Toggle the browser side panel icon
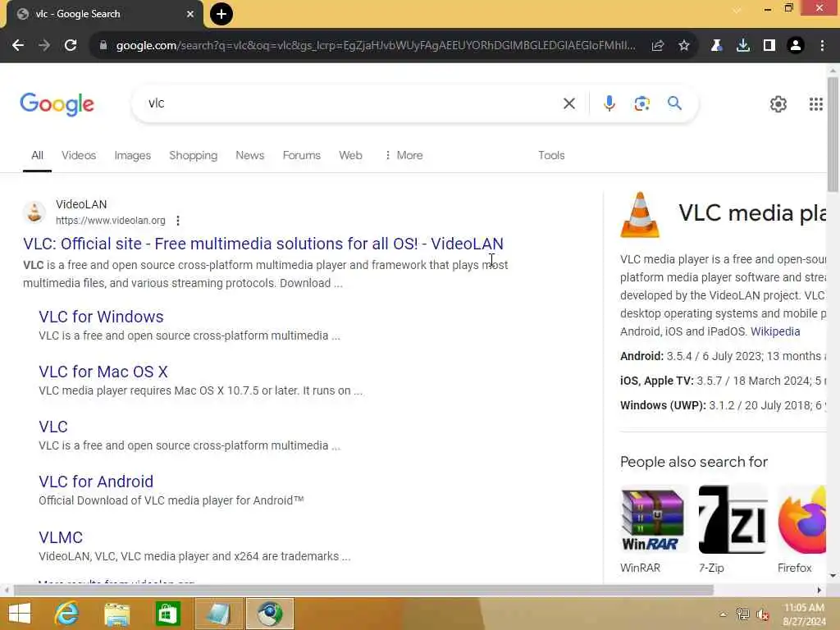 [769, 45]
